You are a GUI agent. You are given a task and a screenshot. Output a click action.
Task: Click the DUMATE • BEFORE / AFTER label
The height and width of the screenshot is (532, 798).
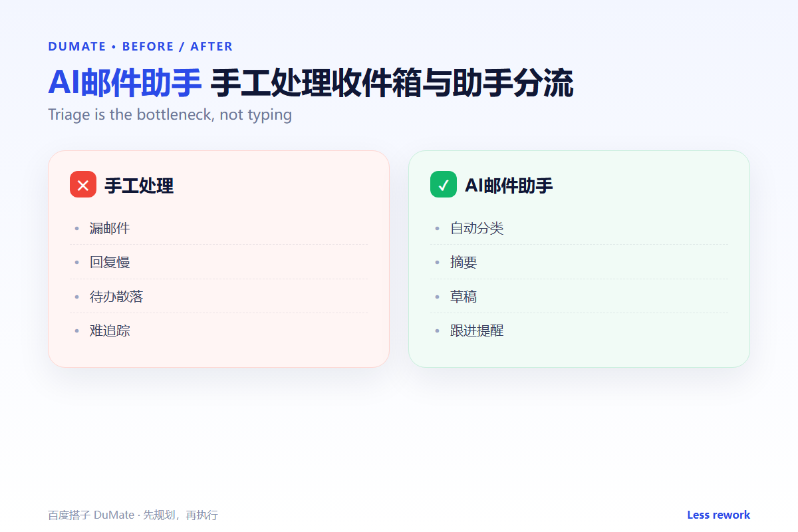pos(140,47)
